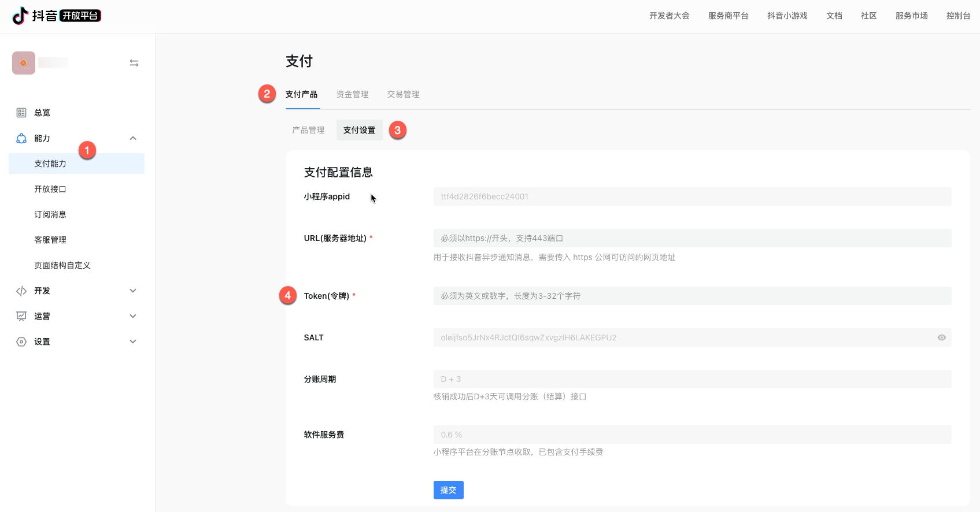Image resolution: width=980 pixels, height=512 pixels.
Task: Click the 运营 operations chart icon
Action: pyautogui.click(x=21, y=316)
